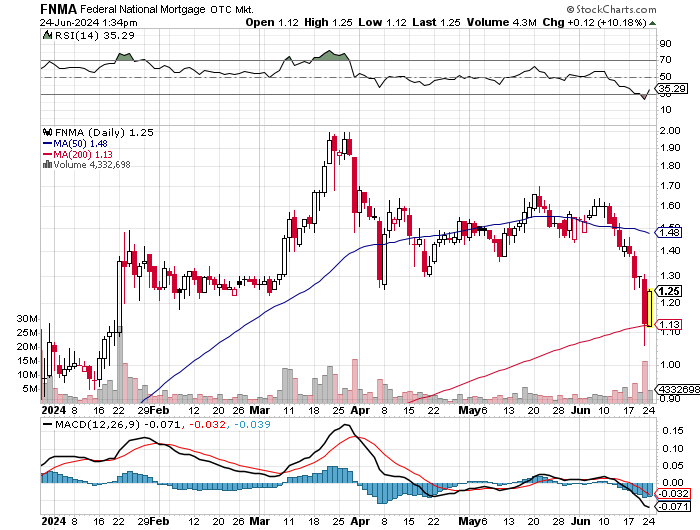Image resolution: width=700 pixels, height=530 pixels.
Task: Click the 4332698 volume tag
Action: coord(678,389)
